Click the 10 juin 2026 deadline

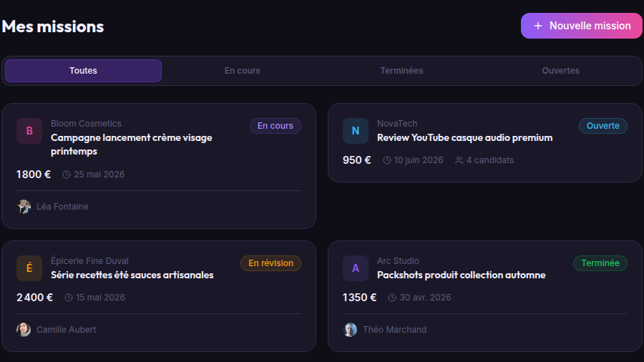419,160
